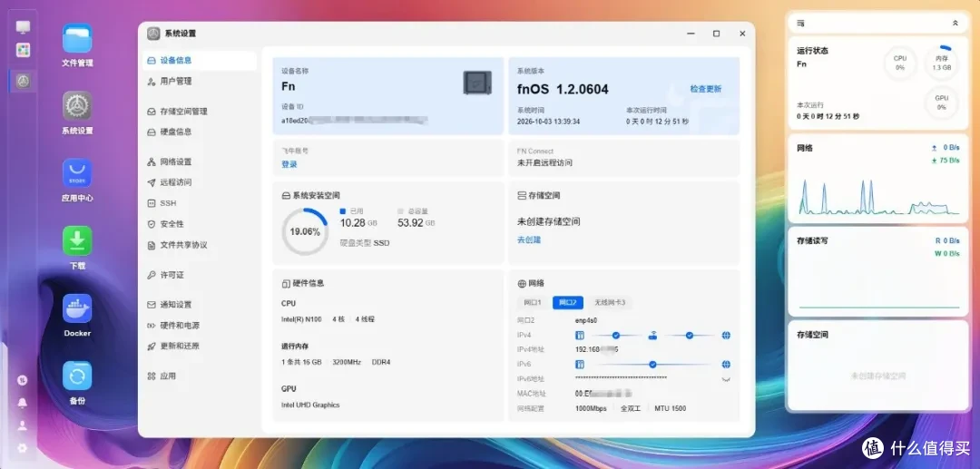Open 应用 in the settings sidebar
This screenshot has height=469, width=980.
(x=200, y=376)
